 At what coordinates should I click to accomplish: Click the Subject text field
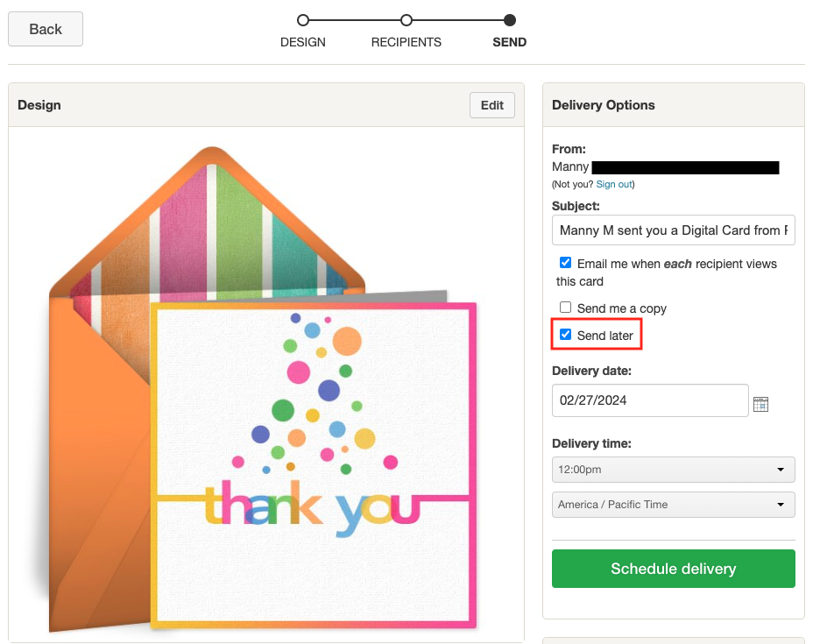pyautogui.click(x=673, y=230)
